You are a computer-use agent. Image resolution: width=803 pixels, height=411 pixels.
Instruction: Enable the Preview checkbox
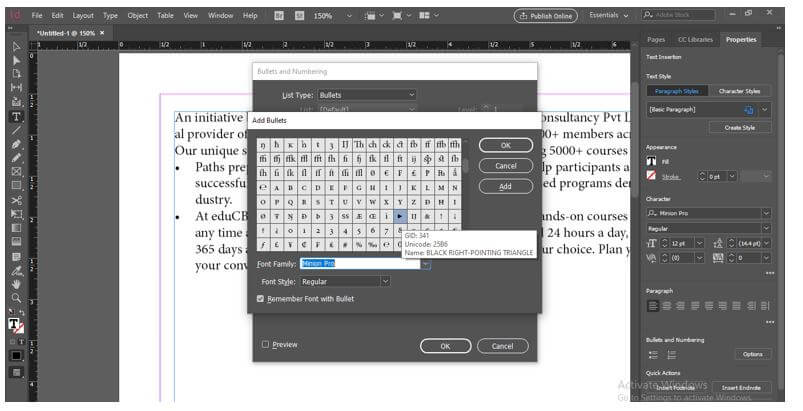(265, 344)
